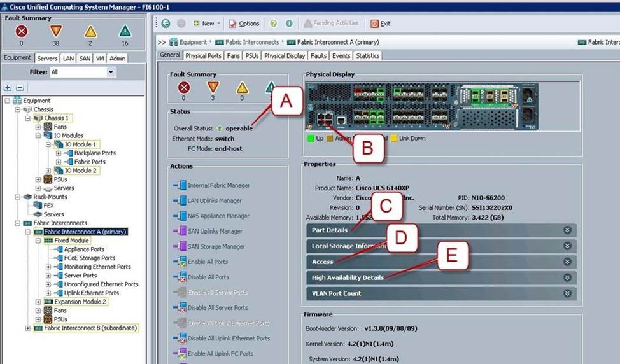Click the fabric interconnect physical display image

coord(421,106)
